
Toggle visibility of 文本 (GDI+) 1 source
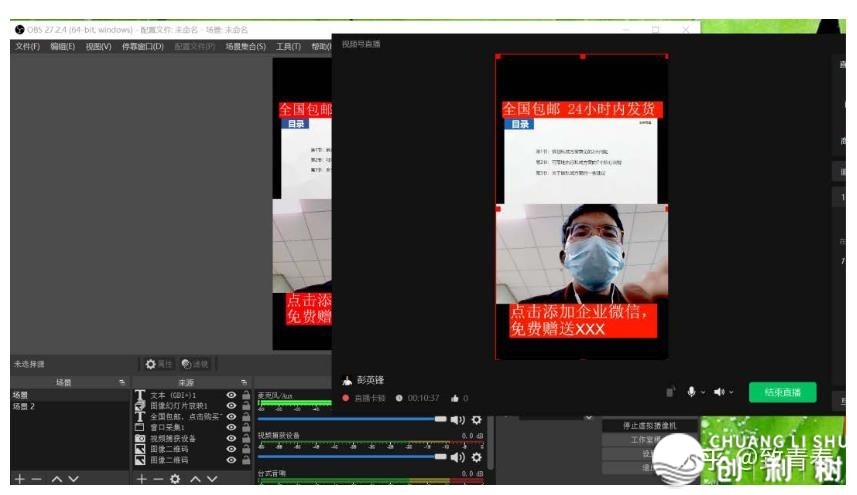tap(231, 395)
